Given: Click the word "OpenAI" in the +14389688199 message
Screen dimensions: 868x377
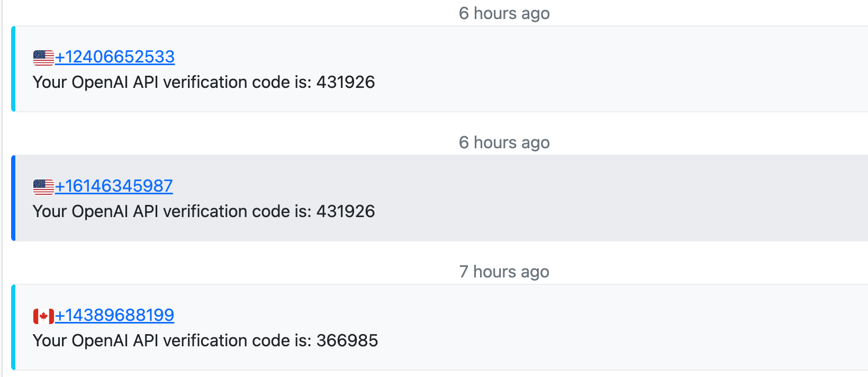Looking at the screenshot, I should 100,340.
